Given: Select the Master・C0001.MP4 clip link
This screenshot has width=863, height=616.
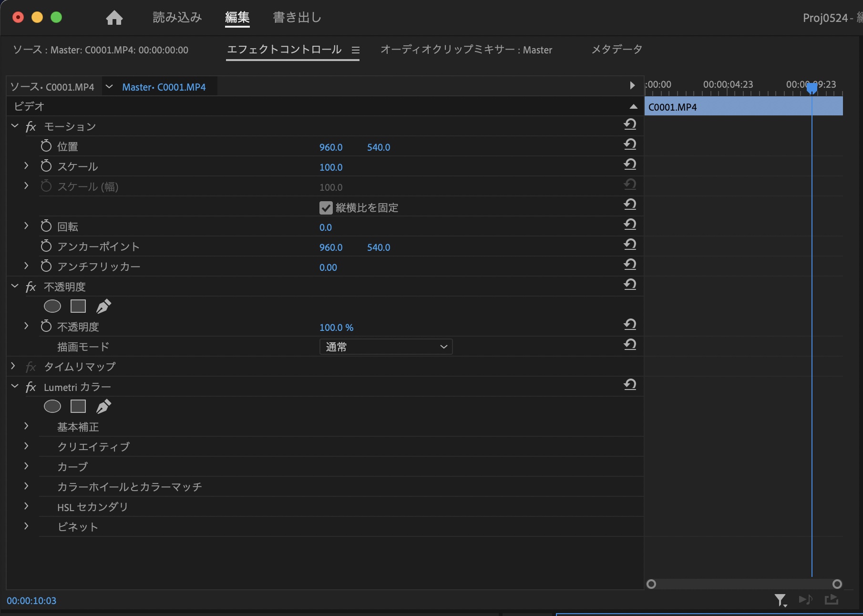Looking at the screenshot, I should (164, 87).
